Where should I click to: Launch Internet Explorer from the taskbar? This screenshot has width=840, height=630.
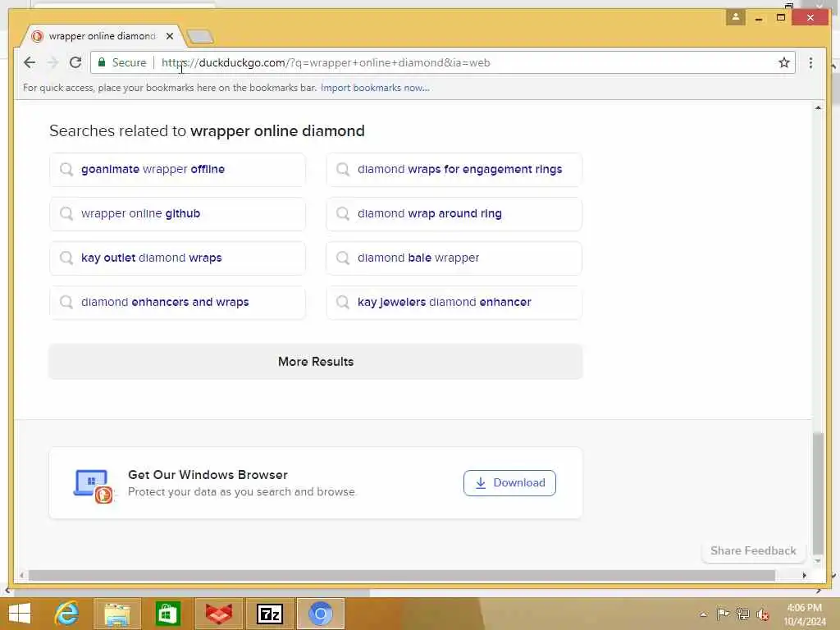(x=66, y=614)
